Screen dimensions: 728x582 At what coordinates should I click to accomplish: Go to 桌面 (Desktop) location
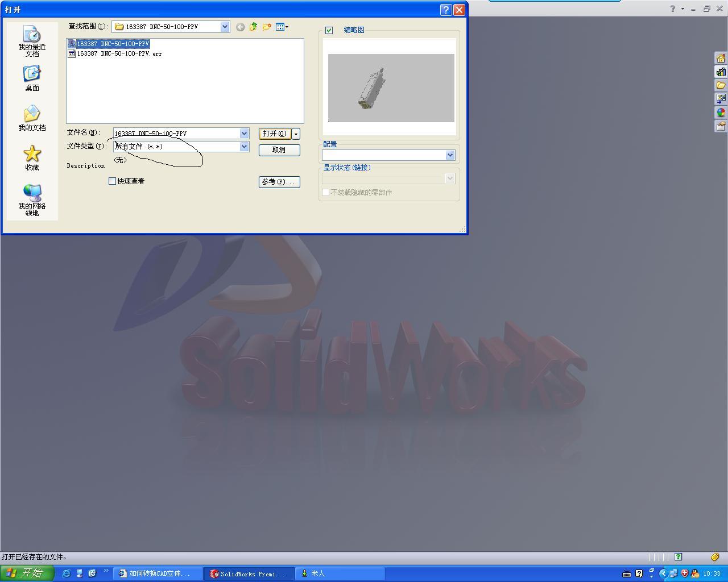coord(32,78)
